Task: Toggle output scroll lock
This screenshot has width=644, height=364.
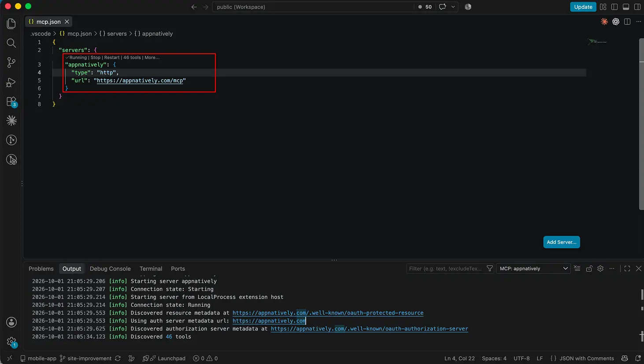Action: click(589, 268)
